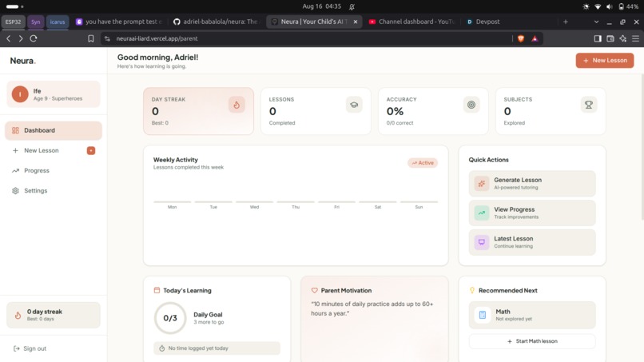Open Settings in the sidebar
Viewport: 644px width, 362px height.
[x=54, y=191]
